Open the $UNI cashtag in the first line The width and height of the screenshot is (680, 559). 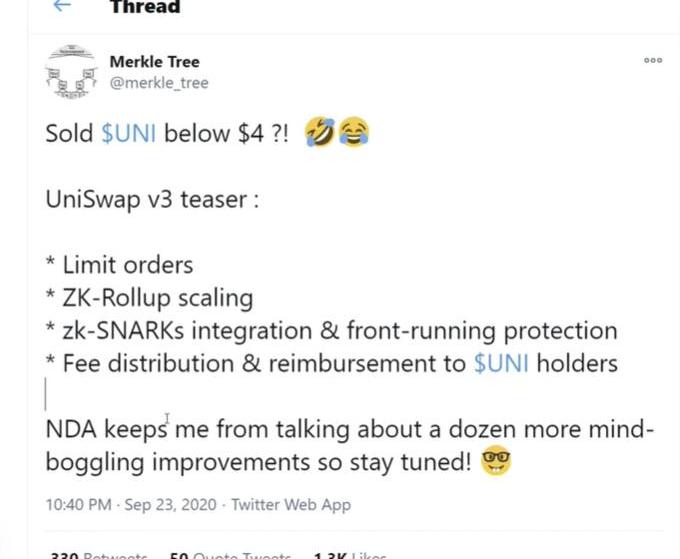click(129, 134)
